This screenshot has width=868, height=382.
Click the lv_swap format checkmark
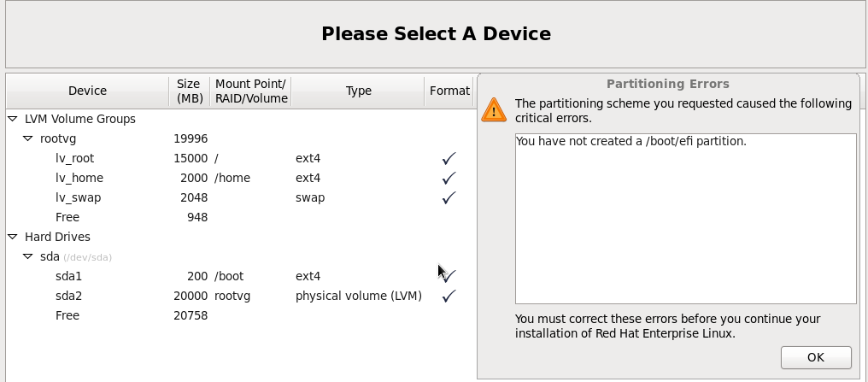pos(449,197)
